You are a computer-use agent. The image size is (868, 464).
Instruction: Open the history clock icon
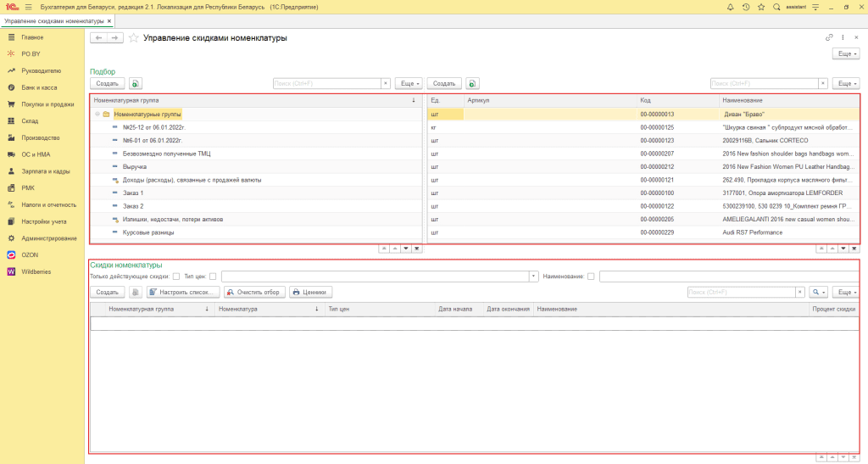(x=746, y=7)
